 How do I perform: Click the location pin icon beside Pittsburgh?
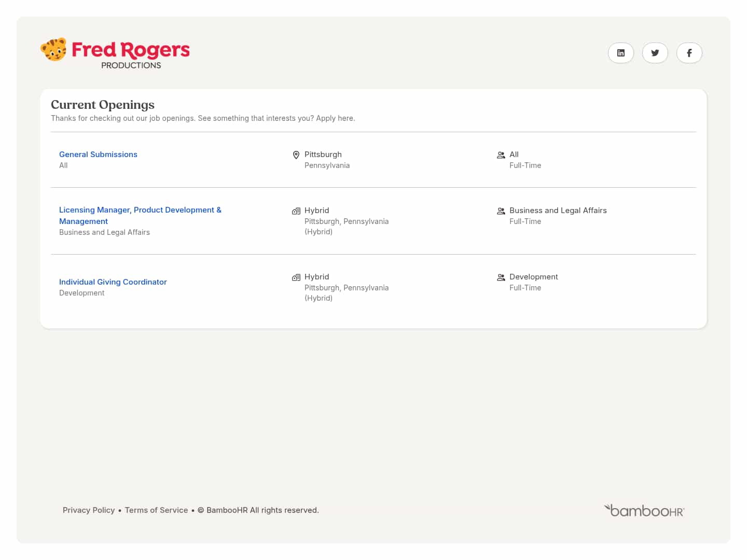(296, 155)
